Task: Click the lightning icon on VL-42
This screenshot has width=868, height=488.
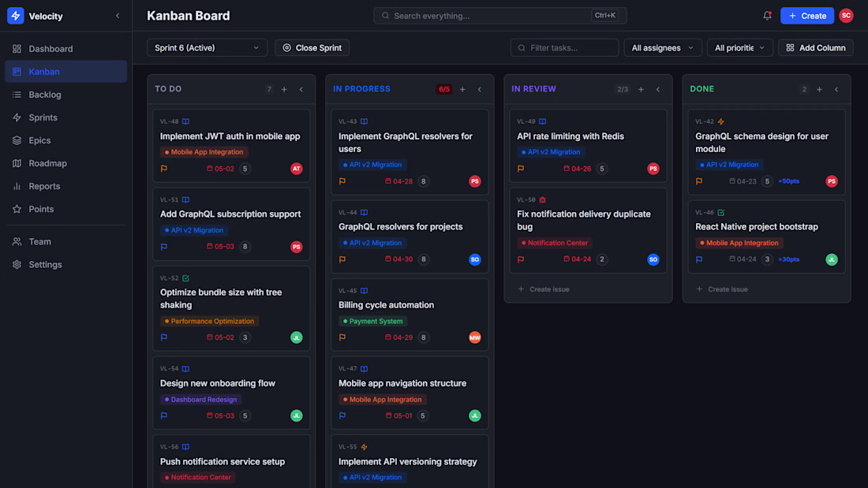Action: pos(720,121)
